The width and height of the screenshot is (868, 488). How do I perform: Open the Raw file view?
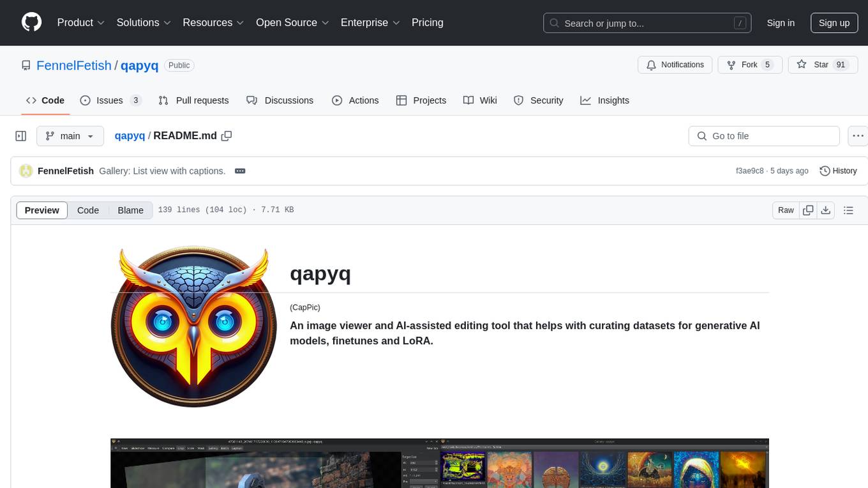[786, 210]
